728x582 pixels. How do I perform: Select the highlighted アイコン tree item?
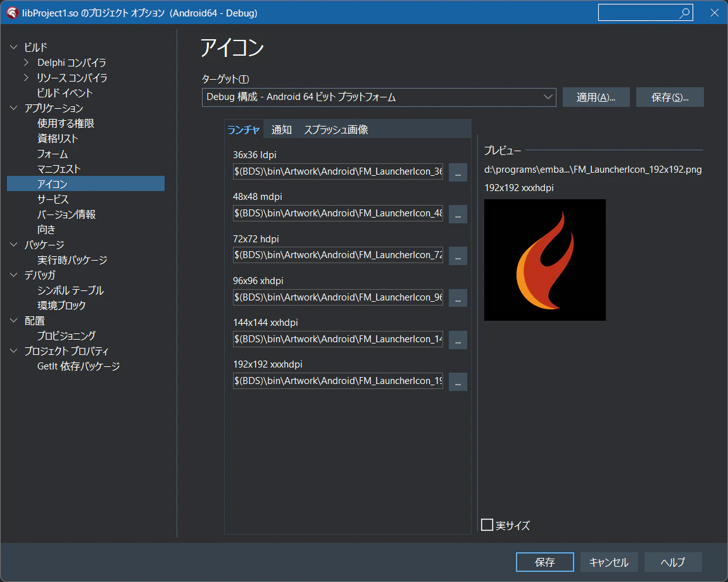[x=86, y=184]
